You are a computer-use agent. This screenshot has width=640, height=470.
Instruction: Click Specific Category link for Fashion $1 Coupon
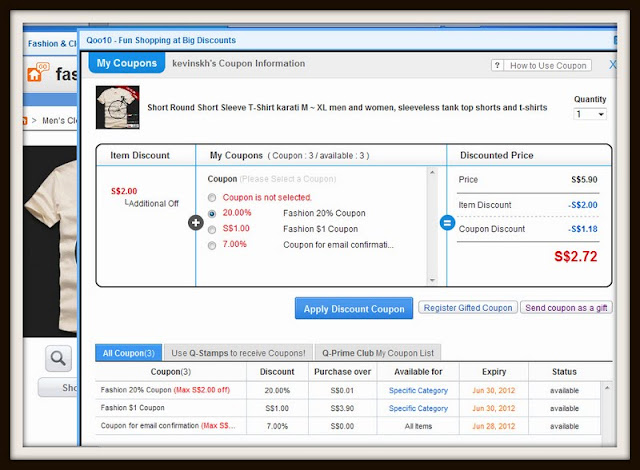[x=418, y=408]
